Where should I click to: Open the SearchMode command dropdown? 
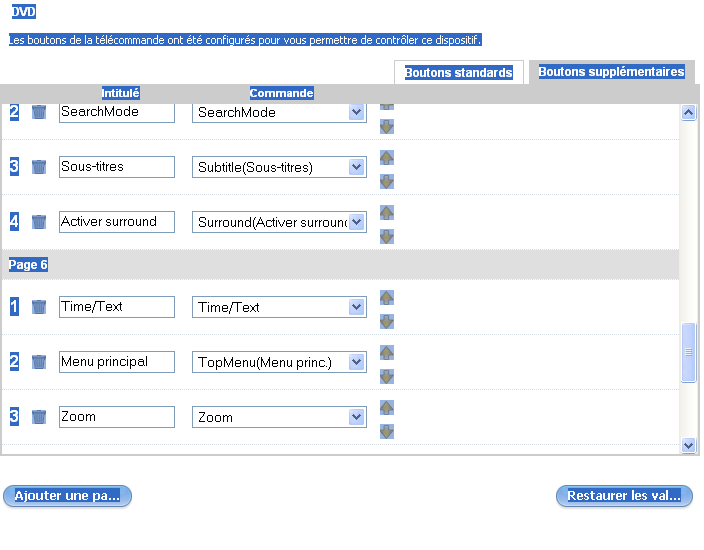coord(357,112)
